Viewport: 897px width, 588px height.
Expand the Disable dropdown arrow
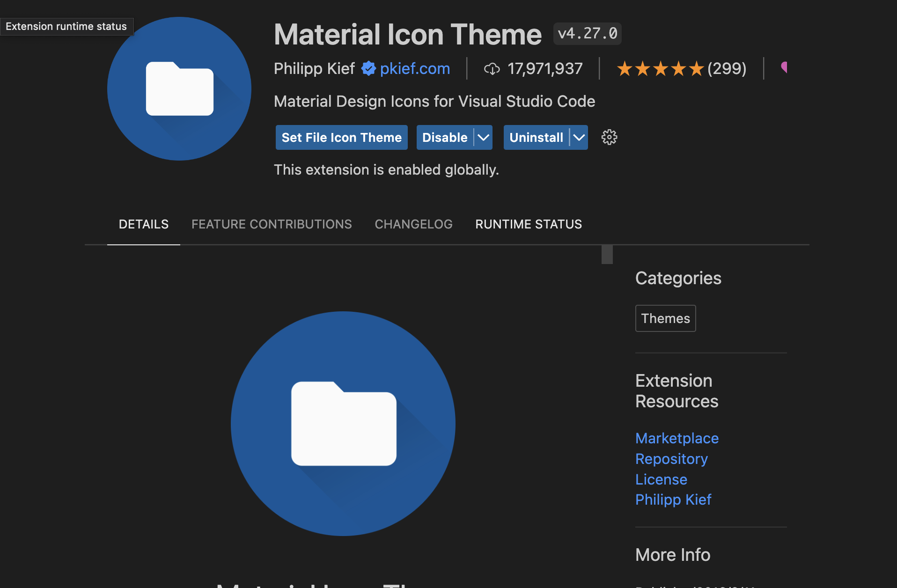click(483, 137)
